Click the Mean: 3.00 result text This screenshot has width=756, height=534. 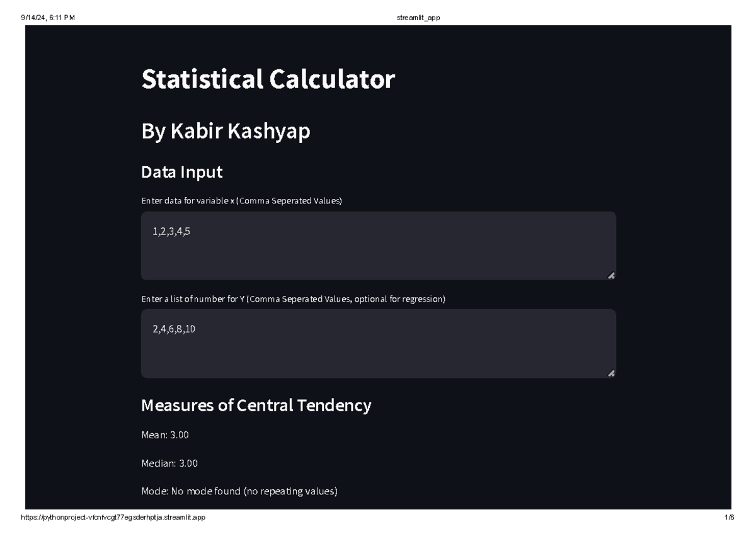coord(165,435)
